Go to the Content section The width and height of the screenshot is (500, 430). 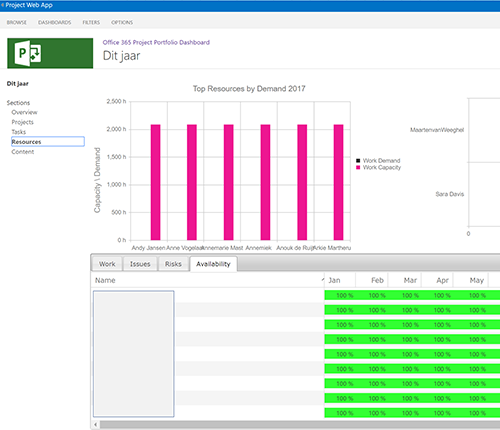pos(23,152)
